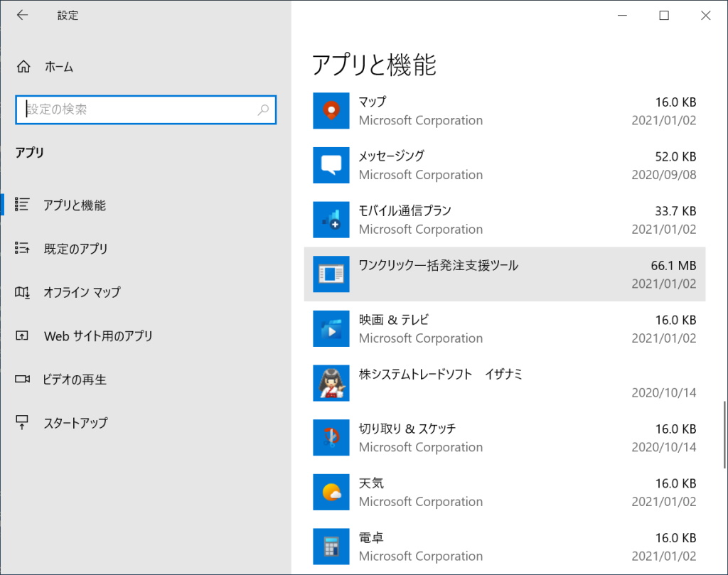This screenshot has width=728, height=575.
Task: Click the ワンクリック一括発注支援ツール app icon
Action: [x=331, y=274]
